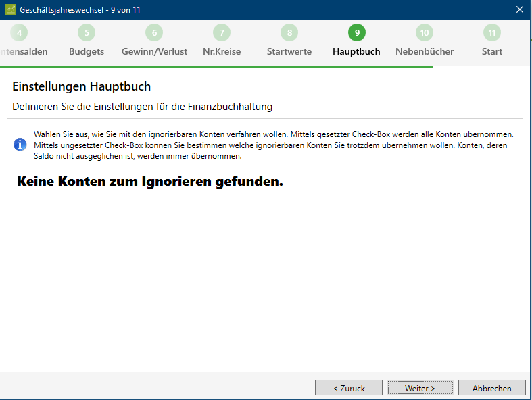Open the Nr.Kreise step label
Image resolution: width=532 pixels, height=400 pixels.
(x=222, y=51)
